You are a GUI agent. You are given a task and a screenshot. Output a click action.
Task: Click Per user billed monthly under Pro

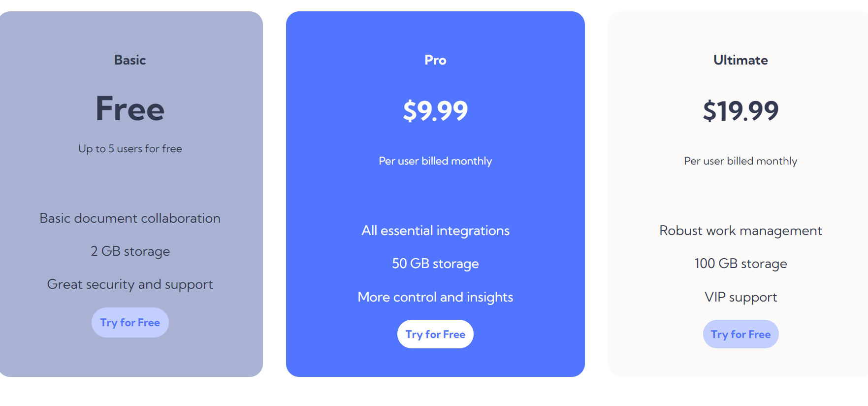pyautogui.click(x=435, y=161)
